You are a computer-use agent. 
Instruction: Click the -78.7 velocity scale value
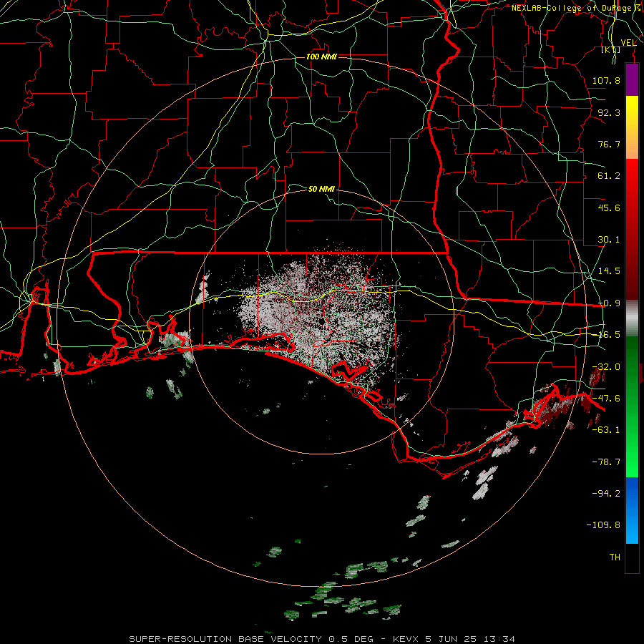point(606,462)
